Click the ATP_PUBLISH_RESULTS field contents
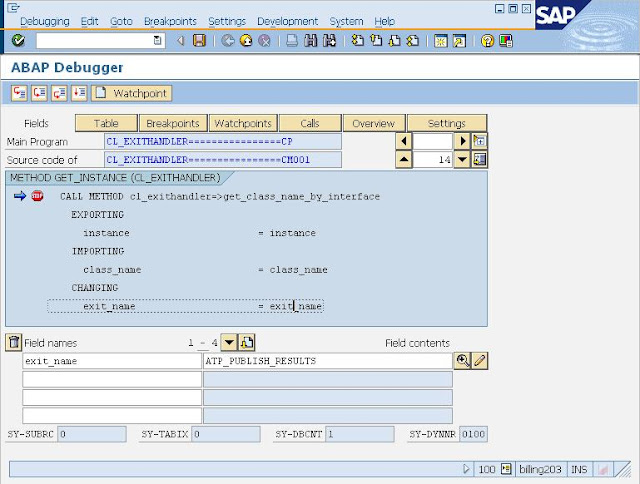Viewport: 640px width, 484px height. tap(328, 361)
